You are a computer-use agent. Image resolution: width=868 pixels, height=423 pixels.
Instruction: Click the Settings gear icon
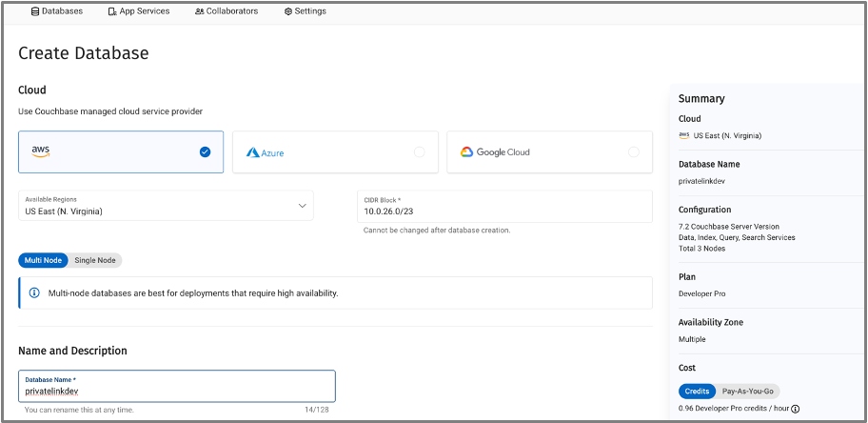[287, 11]
